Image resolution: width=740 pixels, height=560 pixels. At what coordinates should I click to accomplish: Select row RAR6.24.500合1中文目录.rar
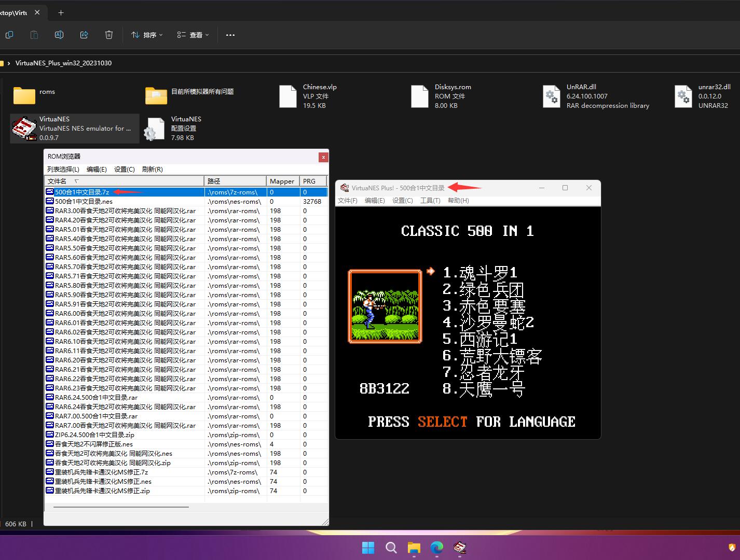(x=186, y=397)
